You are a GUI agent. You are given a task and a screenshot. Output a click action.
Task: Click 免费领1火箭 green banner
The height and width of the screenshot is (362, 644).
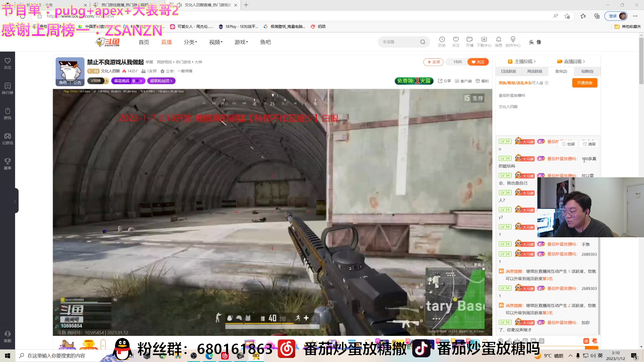point(414,81)
